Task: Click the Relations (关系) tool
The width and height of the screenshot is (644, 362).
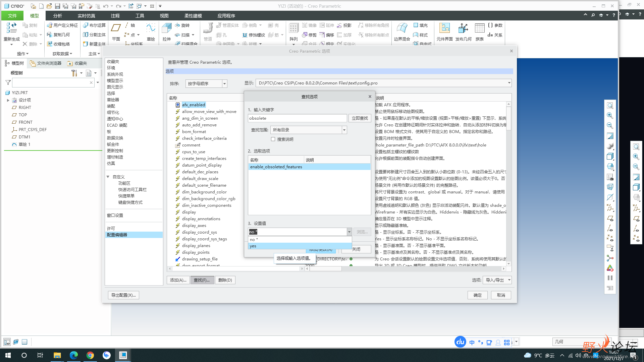Action: click(x=495, y=35)
